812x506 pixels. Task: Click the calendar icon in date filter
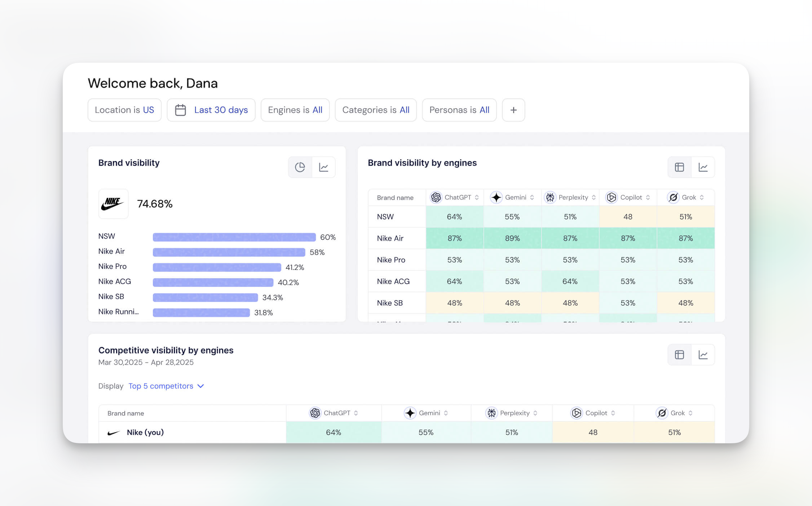click(180, 110)
